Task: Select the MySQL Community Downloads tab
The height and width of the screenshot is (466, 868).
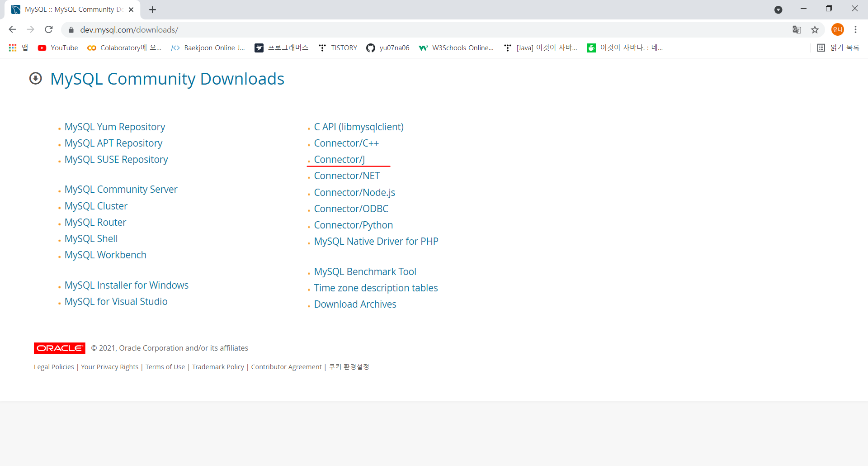Action: 72,10
